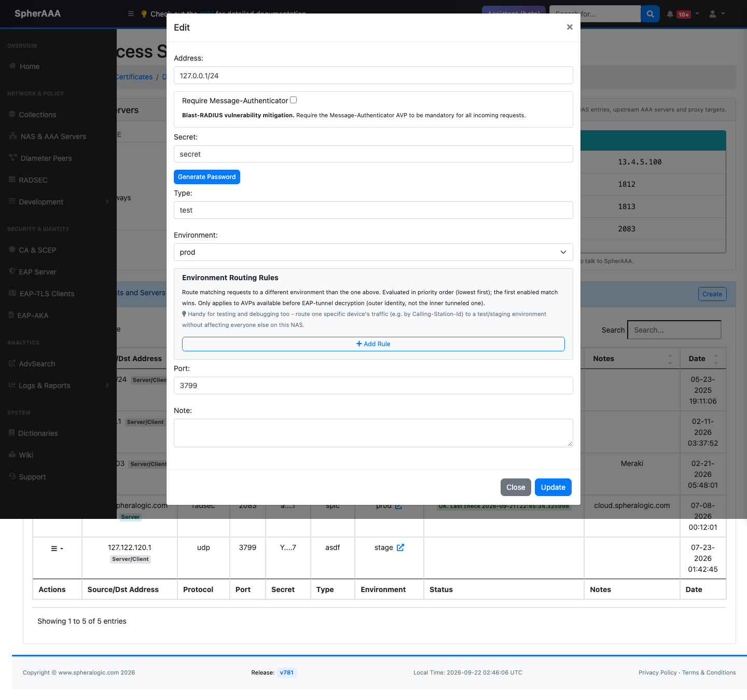Screen dimensions: 747x700
Task: Sort the table by the Date column
Action: [x=703, y=359]
